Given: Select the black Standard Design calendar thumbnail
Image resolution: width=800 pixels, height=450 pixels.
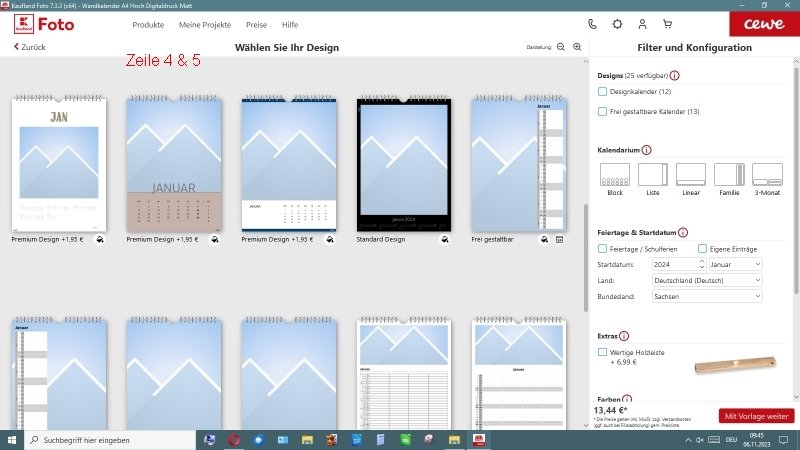Looking at the screenshot, I should click(x=399, y=165).
